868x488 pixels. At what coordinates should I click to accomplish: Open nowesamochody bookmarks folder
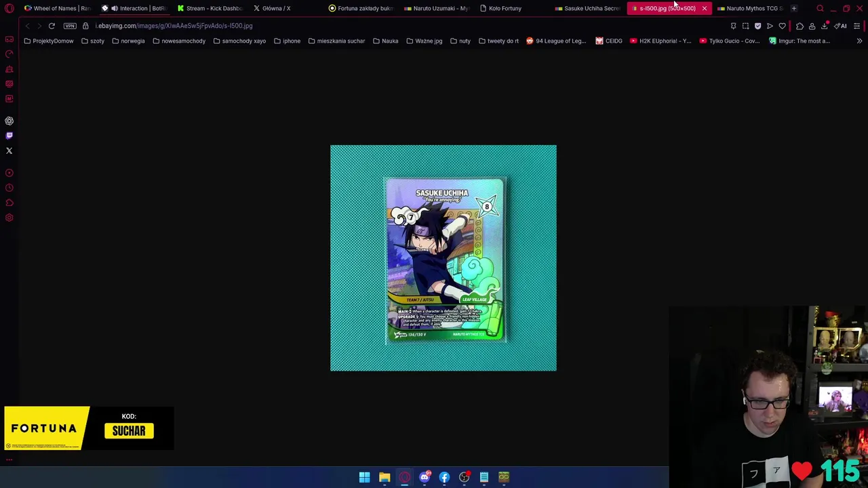tap(179, 41)
